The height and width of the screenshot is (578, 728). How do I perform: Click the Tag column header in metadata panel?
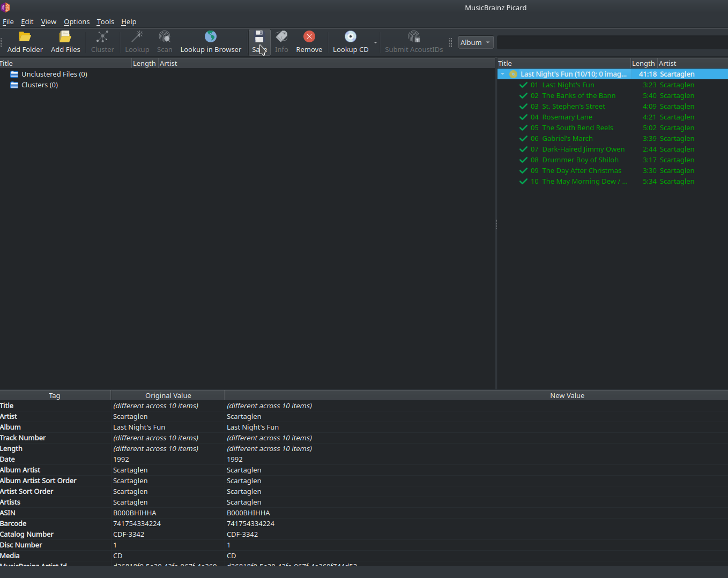(x=55, y=395)
